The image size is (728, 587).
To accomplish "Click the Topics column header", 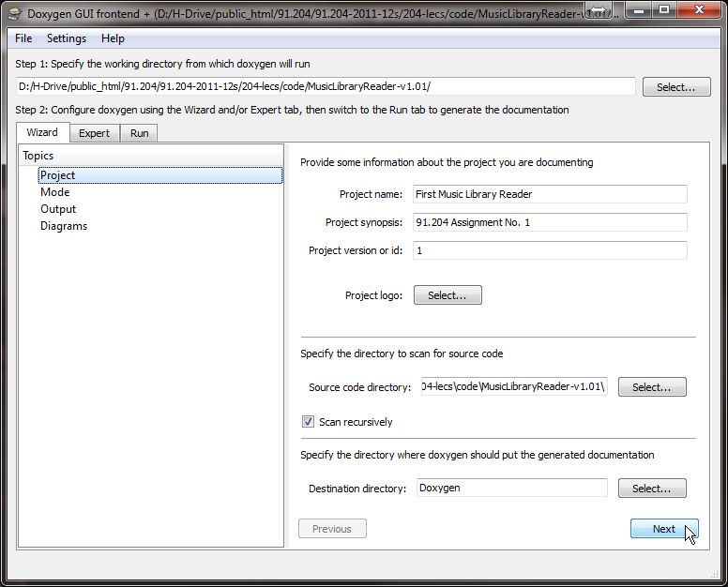I will tap(151, 156).
